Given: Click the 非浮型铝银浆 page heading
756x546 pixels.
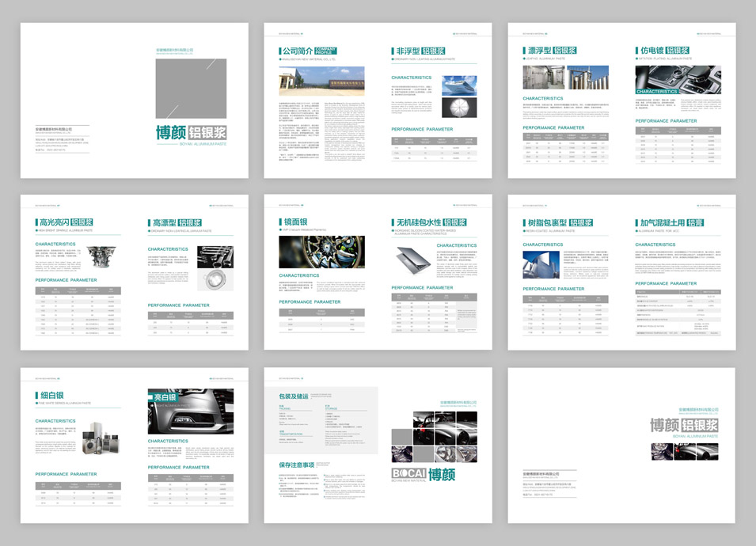Looking at the screenshot, I should point(422,51).
